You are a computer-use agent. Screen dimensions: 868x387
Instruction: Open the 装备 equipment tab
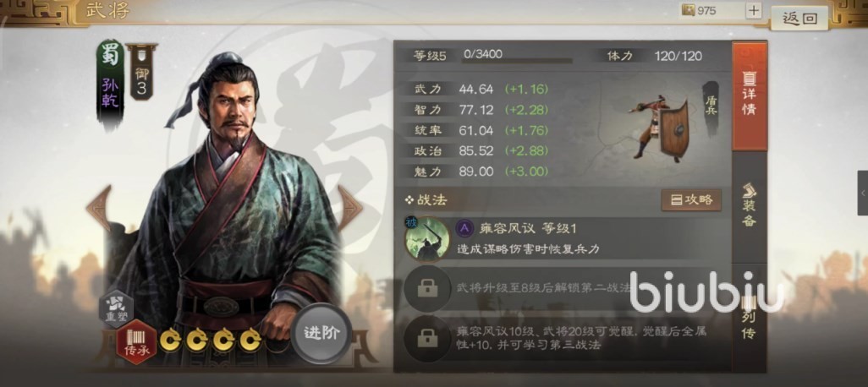click(x=749, y=205)
